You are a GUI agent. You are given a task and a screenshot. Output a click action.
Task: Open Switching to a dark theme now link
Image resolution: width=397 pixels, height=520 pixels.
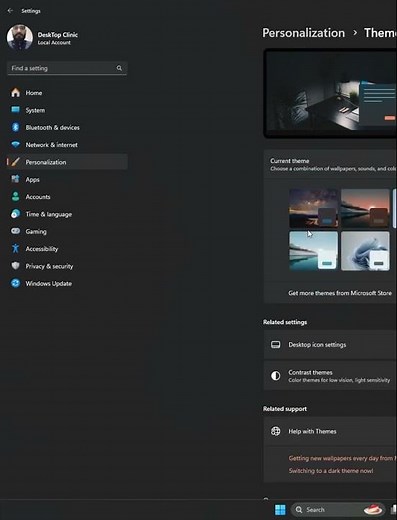[x=331, y=470]
